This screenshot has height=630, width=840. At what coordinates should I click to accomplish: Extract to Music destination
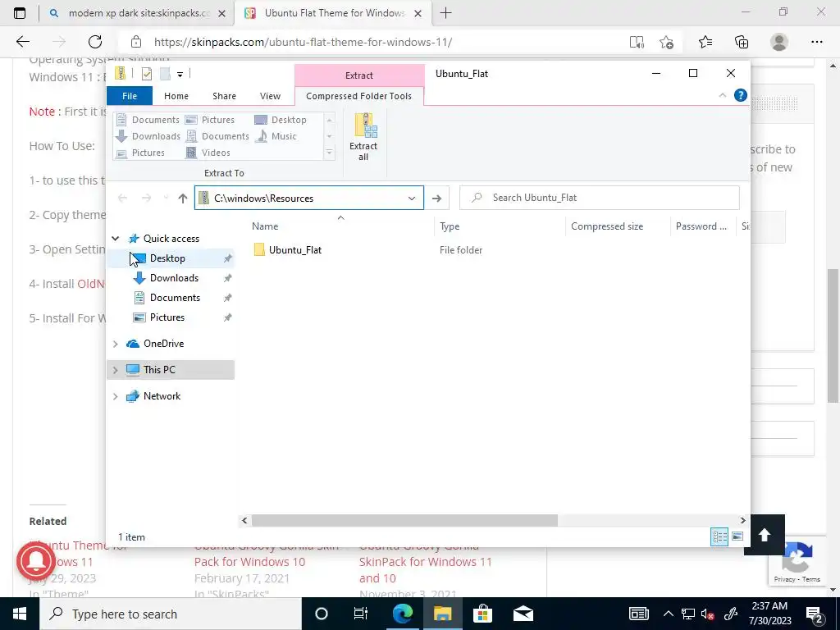[276, 136]
